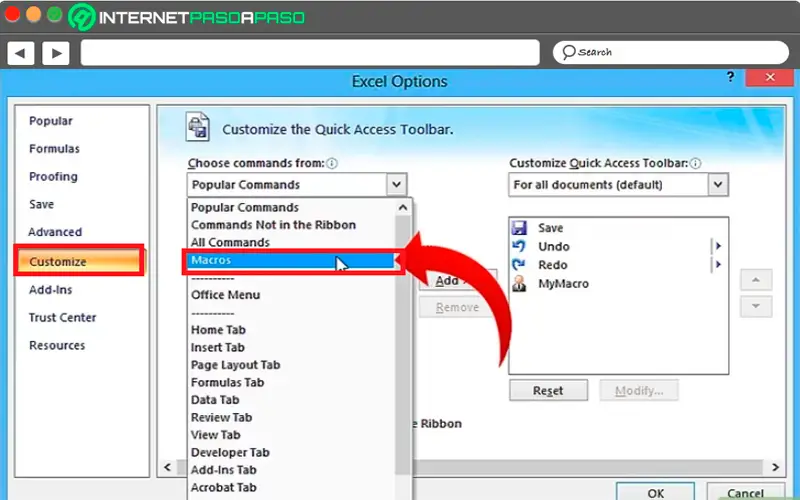
Task: Click the browser address bar field
Action: pos(310,53)
